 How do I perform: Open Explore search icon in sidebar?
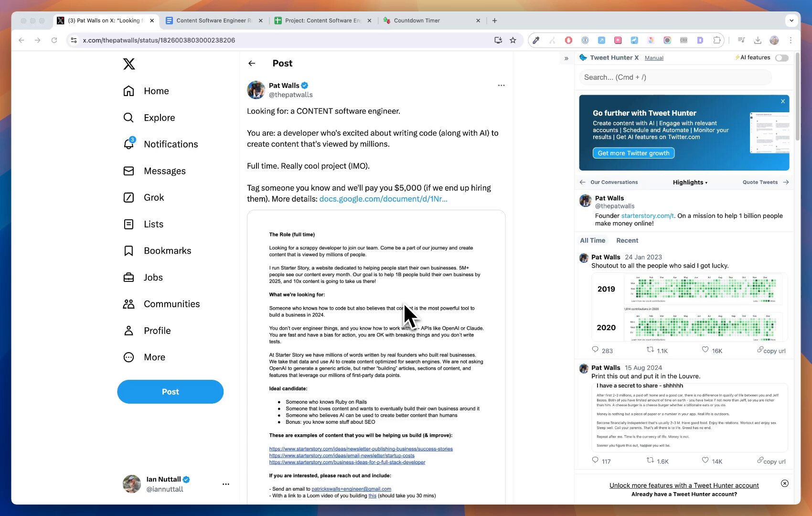click(x=128, y=118)
